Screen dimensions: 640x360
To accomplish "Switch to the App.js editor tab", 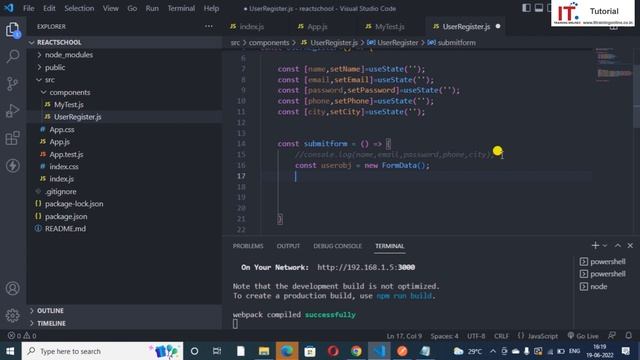I will [318, 27].
